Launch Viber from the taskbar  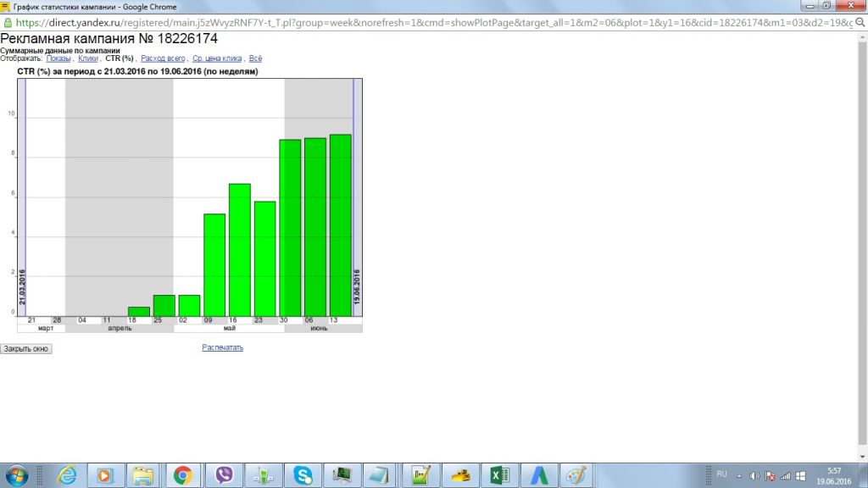click(x=225, y=475)
